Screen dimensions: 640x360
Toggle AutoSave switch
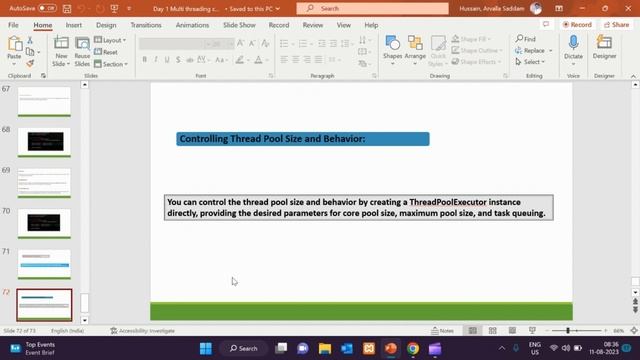pyautogui.click(x=47, y=8)
